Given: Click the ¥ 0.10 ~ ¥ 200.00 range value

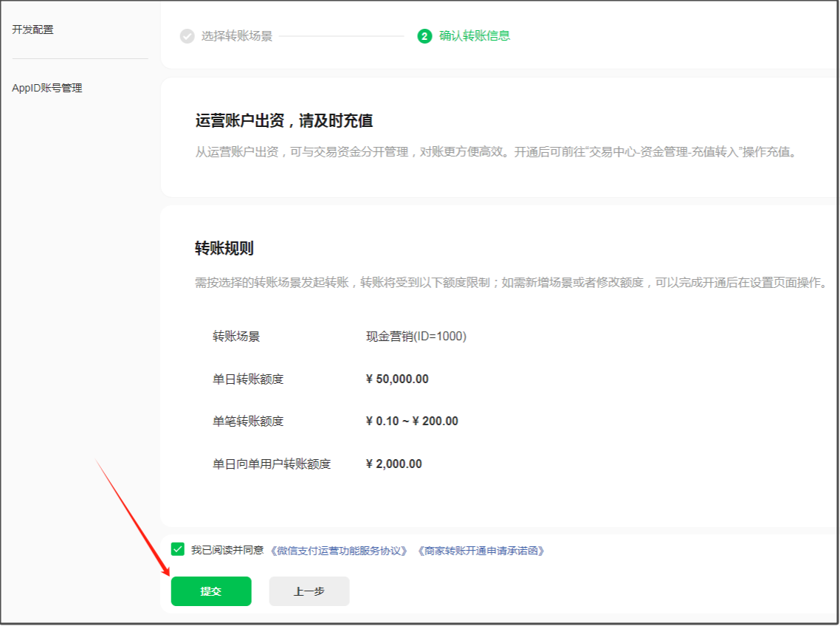Looking at the screenshot, I should click(x=412, y=421).
